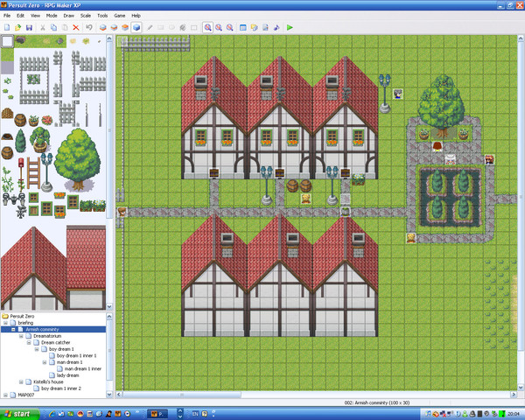Select the large tree tile in tileset palette
The image size is (525, 420).
point(77,160)
